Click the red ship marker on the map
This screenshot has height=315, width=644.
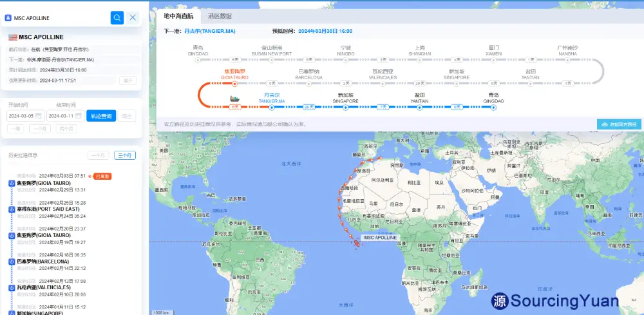coord(357,244)
